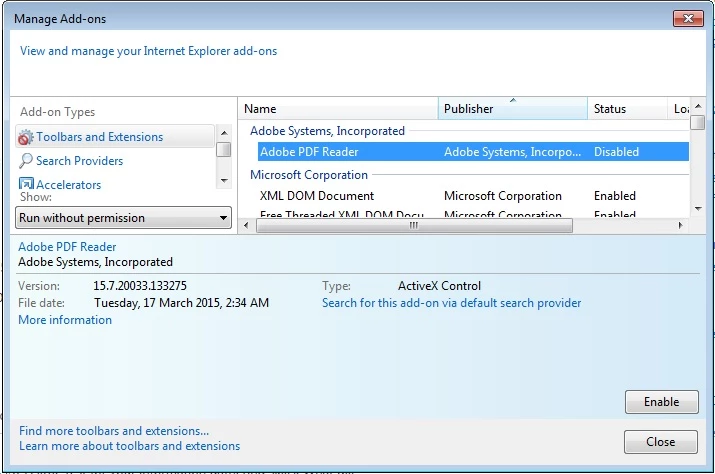Viewport: 715px width, 474px height.
Task: Click the Adobe PDF Reader details title
Action: click(67, 247)
